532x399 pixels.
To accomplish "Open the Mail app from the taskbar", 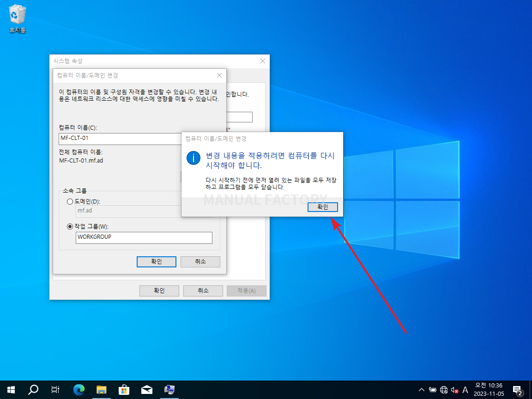I will coord(146,390).
